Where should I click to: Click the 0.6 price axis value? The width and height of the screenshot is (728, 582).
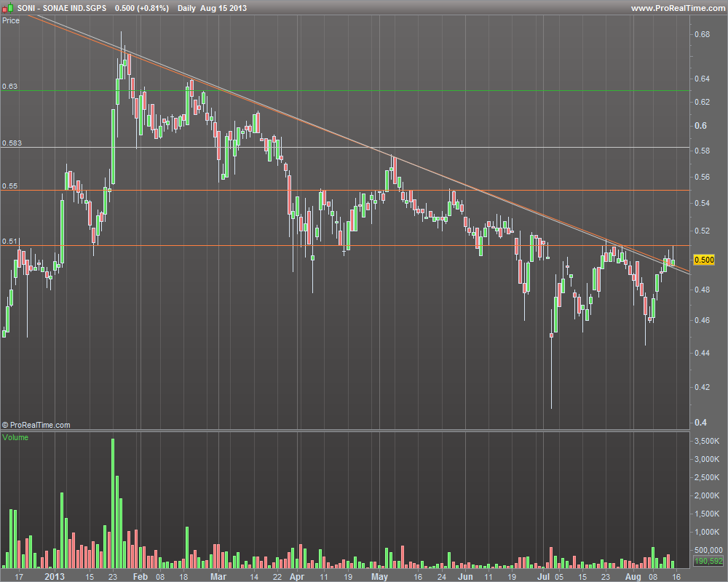700,126
